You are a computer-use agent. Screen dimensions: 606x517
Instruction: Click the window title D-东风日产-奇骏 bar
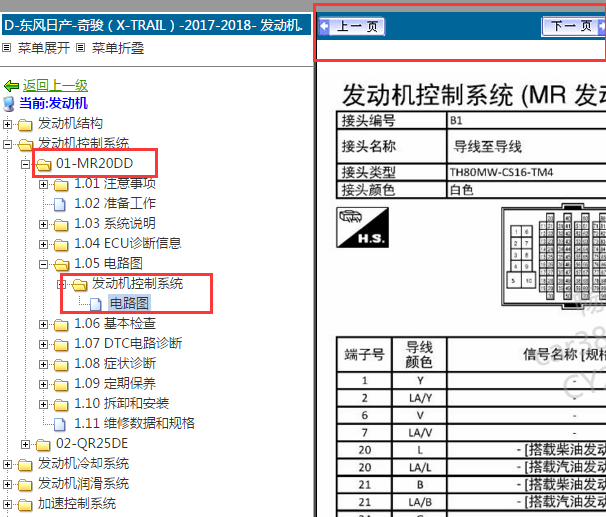[156, 25]
